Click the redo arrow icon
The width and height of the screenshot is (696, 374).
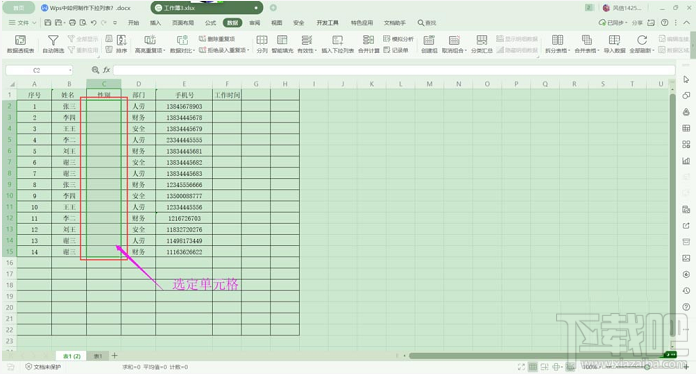[104, 23]
